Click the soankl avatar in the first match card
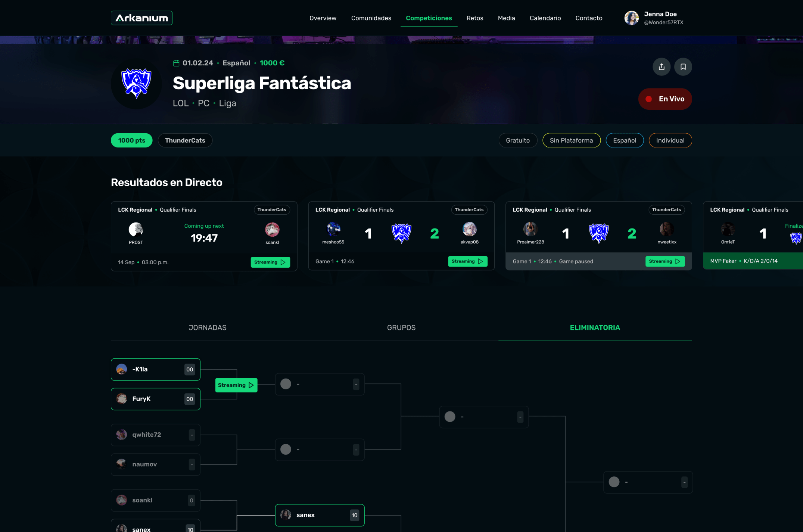This screenshot has height=532, width=803. click(x=272, y=230)
